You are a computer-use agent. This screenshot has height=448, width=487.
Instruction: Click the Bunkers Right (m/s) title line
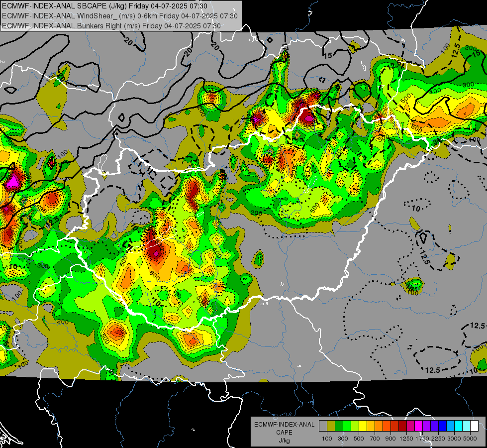coord(111,26)
